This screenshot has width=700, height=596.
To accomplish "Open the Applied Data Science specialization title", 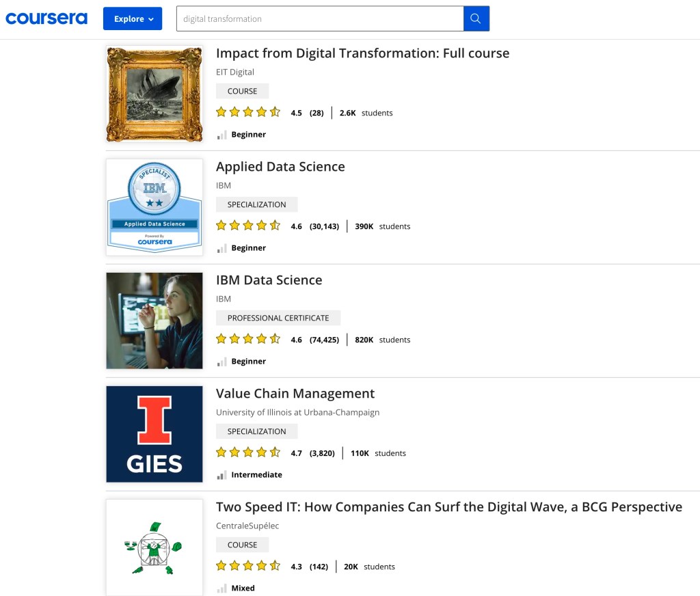I will pos(280,167).
